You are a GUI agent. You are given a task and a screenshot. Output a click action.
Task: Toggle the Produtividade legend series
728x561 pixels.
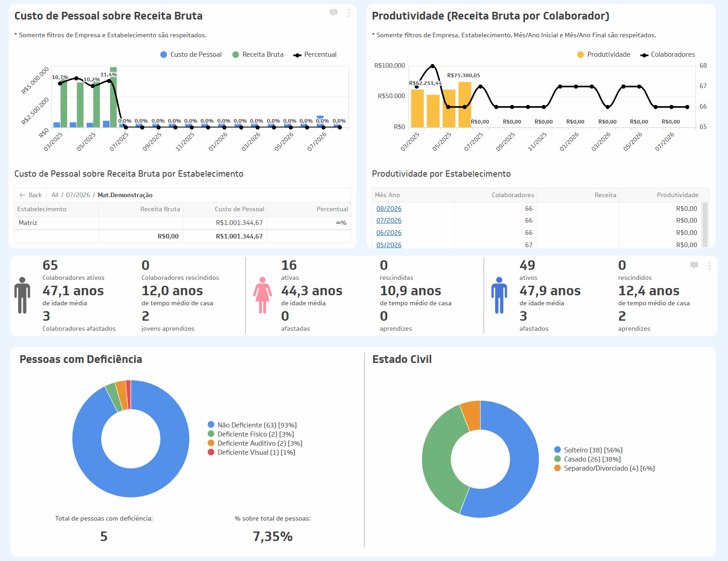coord(604,55)
